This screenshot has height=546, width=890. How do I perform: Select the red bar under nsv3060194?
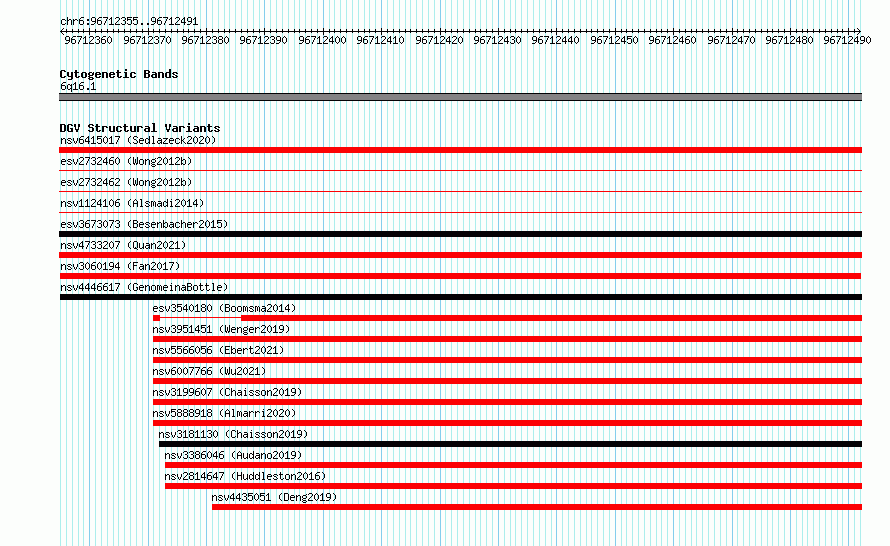[460, 276]
